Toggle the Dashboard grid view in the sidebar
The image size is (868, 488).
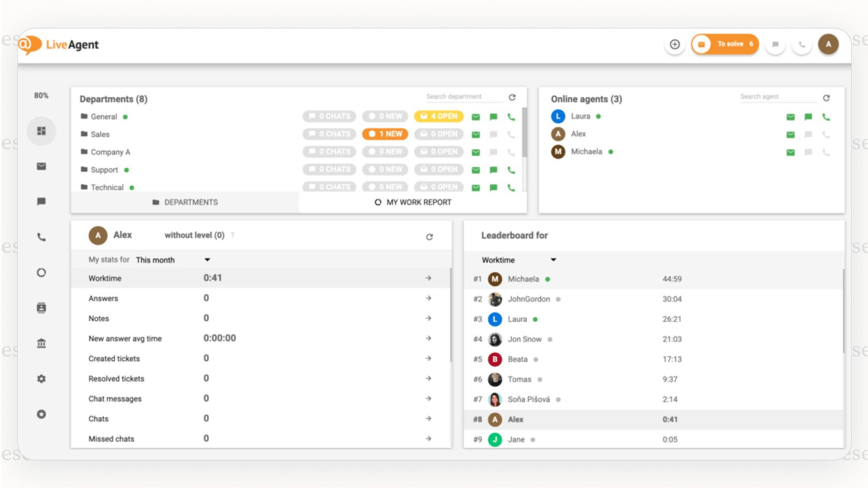point(41,131)
